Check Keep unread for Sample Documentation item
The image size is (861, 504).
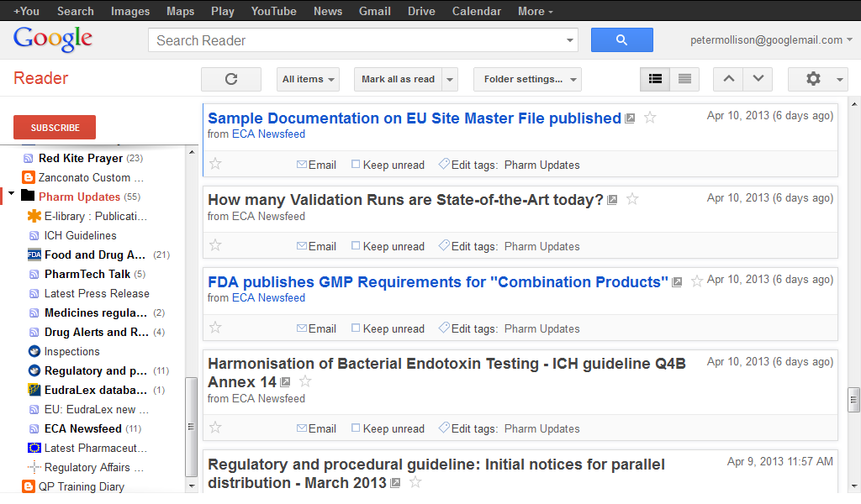coord(356,164)
